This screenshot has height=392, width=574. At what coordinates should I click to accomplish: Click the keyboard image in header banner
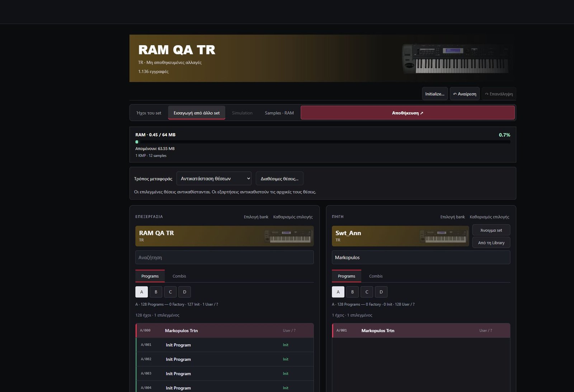point(456,58)
